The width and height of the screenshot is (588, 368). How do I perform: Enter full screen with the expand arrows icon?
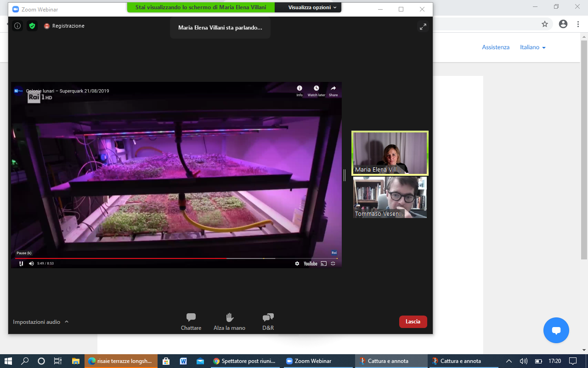click(x=423, y=27)
